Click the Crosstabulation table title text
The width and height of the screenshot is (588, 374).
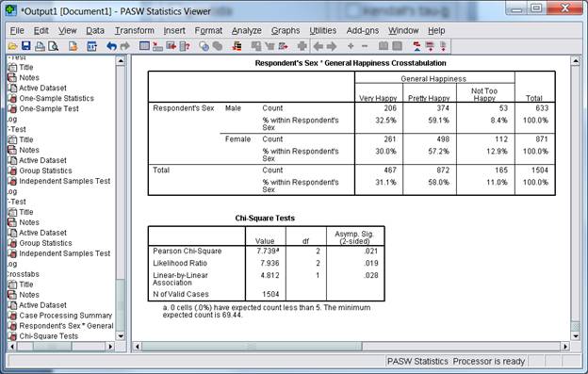351,63
